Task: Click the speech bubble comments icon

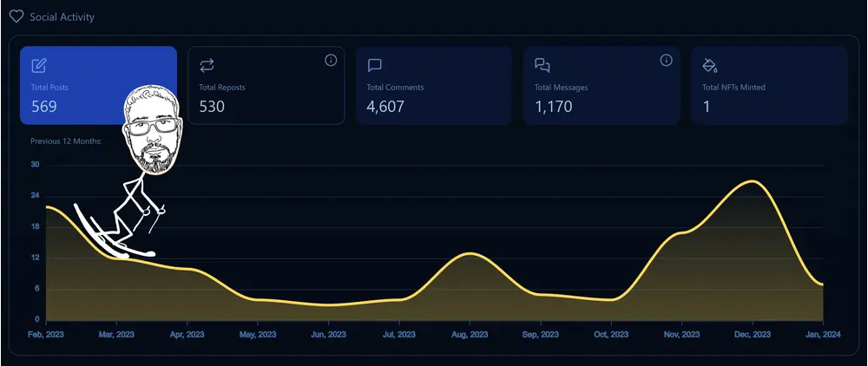Action: pyautogui.click(x=374, y=65)
